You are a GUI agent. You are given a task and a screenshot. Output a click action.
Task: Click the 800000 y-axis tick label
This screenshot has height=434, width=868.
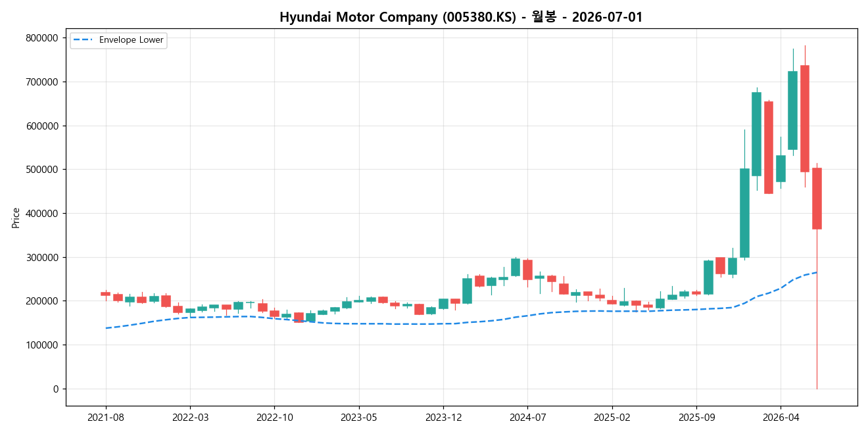point(42,38)
